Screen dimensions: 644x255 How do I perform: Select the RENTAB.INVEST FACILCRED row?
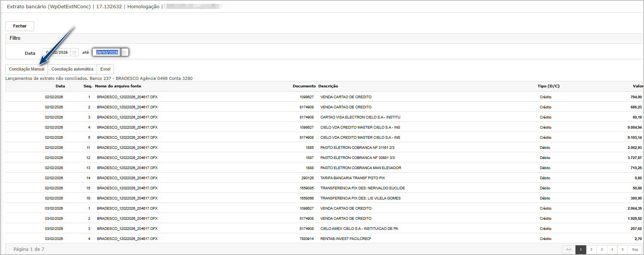pos(346,239)
